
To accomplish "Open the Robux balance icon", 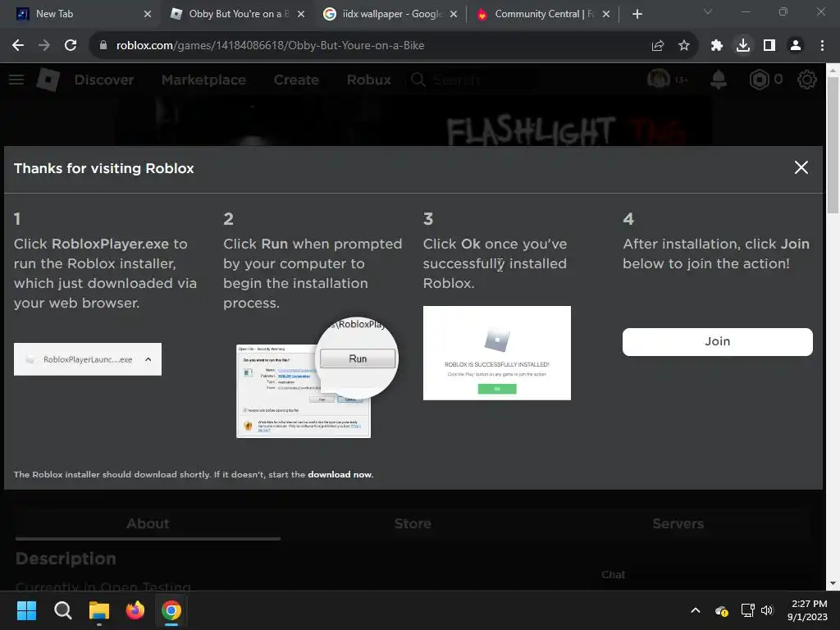I will pos(759,80).
